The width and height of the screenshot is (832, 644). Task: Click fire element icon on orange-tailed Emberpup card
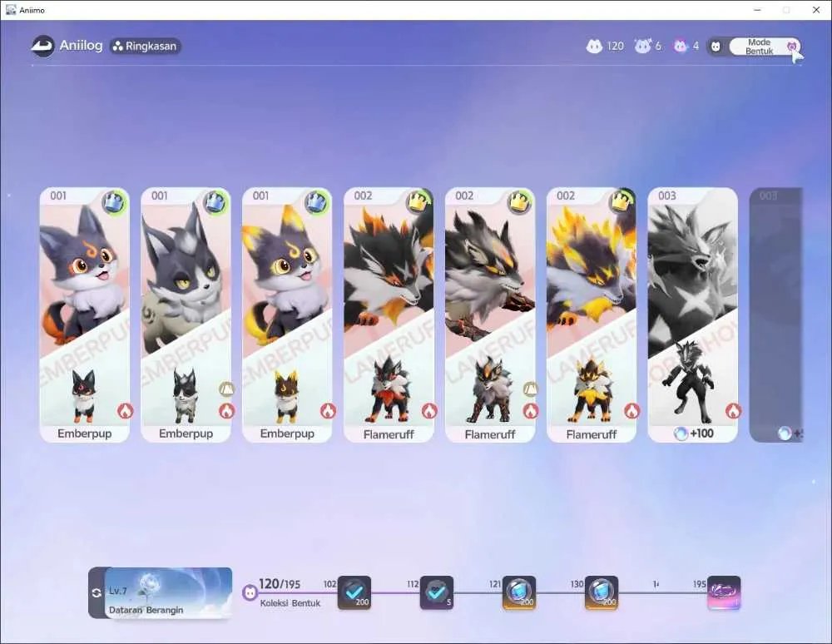(126, 410)
